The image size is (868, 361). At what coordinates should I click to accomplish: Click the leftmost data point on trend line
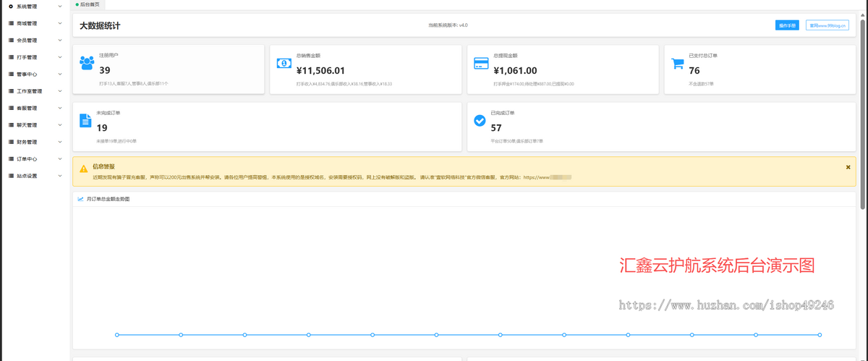point(117,335)
